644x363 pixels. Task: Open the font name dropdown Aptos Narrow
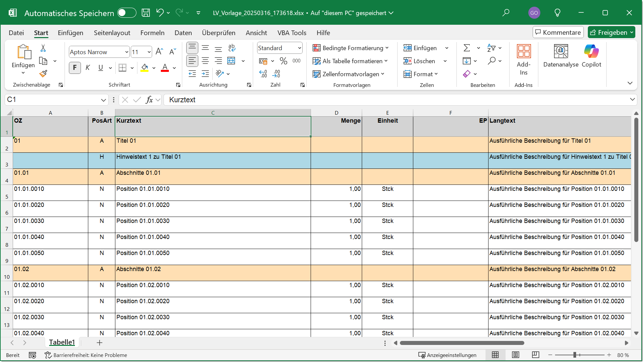click(126, 52)
